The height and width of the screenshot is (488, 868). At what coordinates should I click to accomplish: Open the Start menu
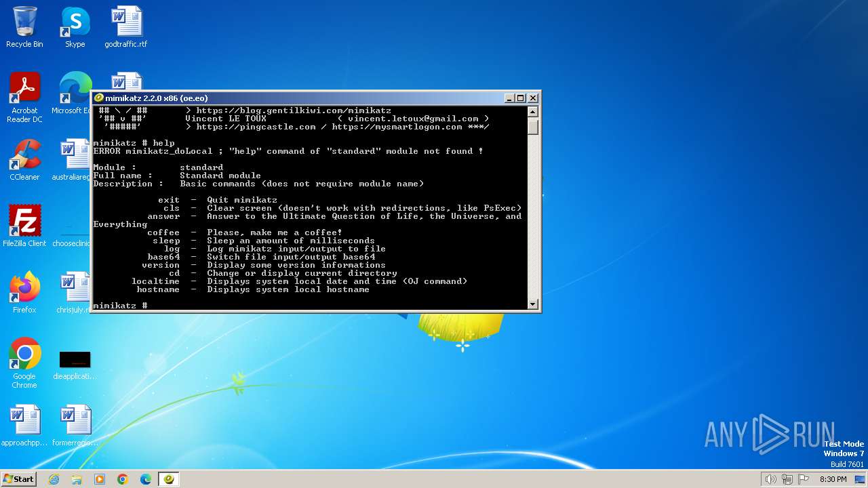coord(19,479)
